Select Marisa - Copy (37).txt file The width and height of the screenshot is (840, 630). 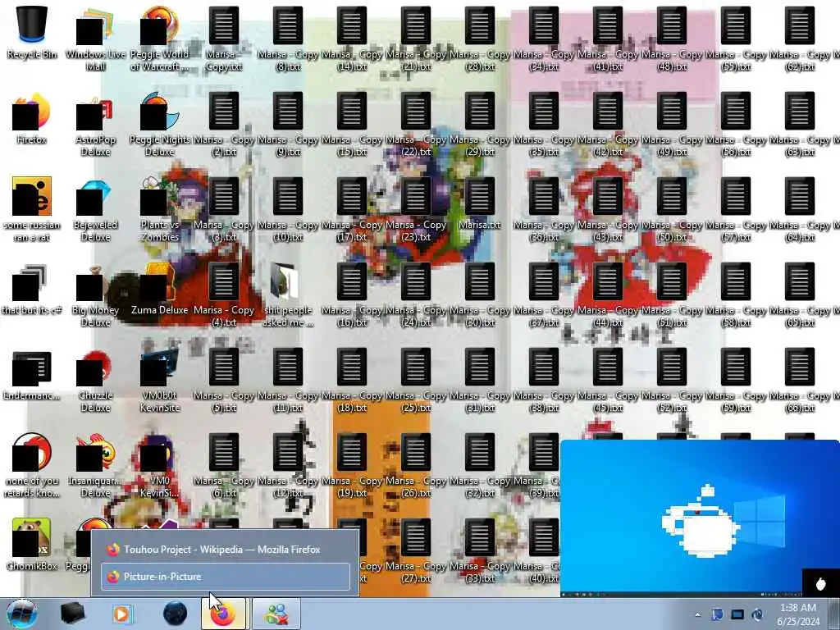pos(543,294)
